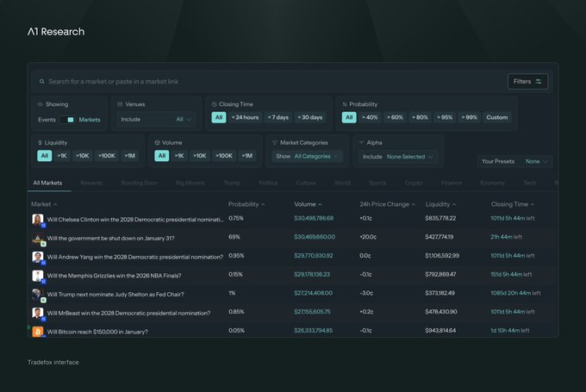
Task: Click the A1 Research logo
Action: (56, 32)
